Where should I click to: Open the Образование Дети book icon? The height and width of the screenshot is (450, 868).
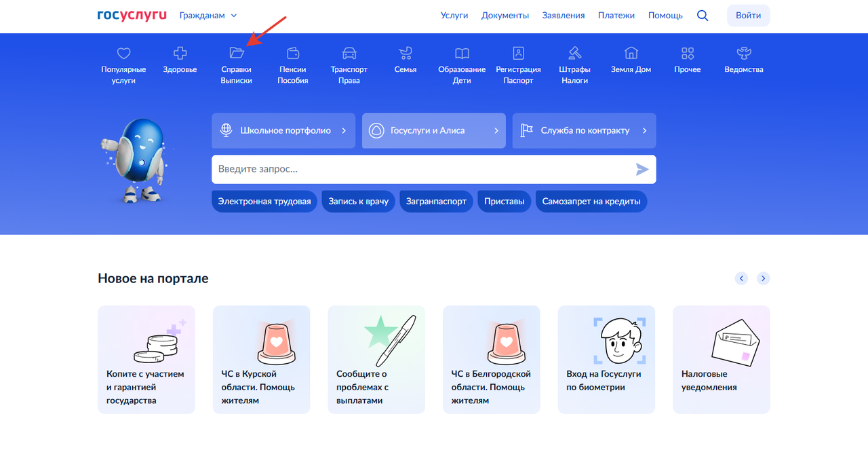click(462, 53)
